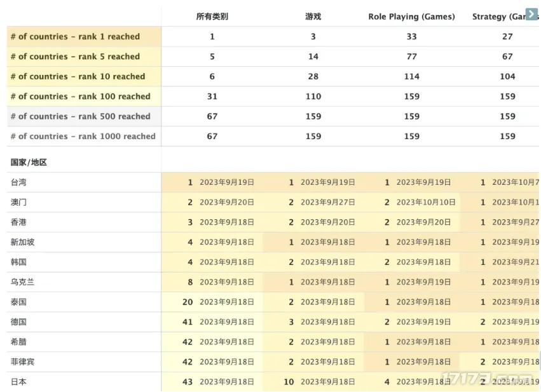The image size is (541, 392).
Task: Open the 新加坡 country row
Action: click(23, 242)
